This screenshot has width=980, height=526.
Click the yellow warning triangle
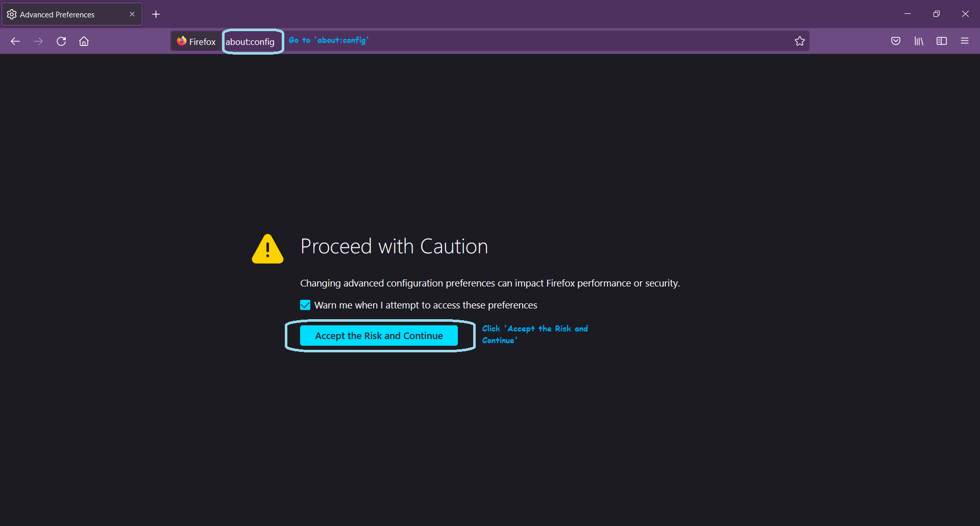tap(267, 249)
